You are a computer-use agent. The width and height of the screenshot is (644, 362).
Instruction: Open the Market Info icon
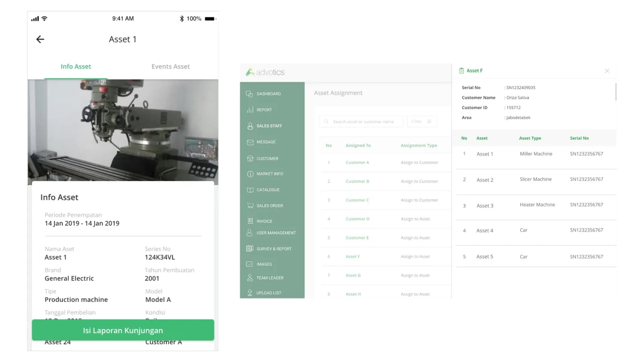[250, 174]
